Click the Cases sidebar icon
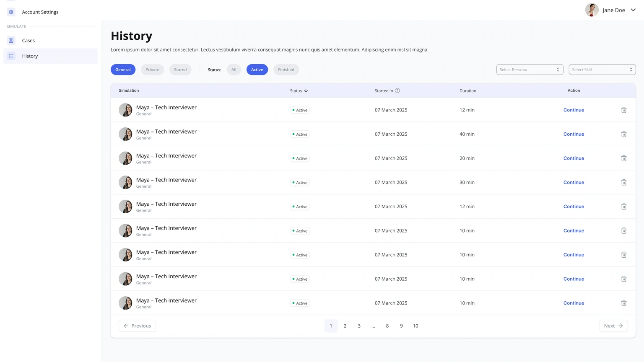 pyautogui.click(x=11, y=41)
